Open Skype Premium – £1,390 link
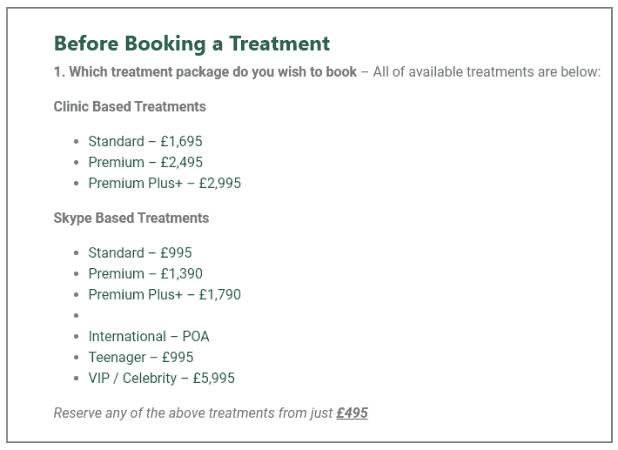Image resolution: width=618 pixels, height=450 pixels. click(145, 273)
